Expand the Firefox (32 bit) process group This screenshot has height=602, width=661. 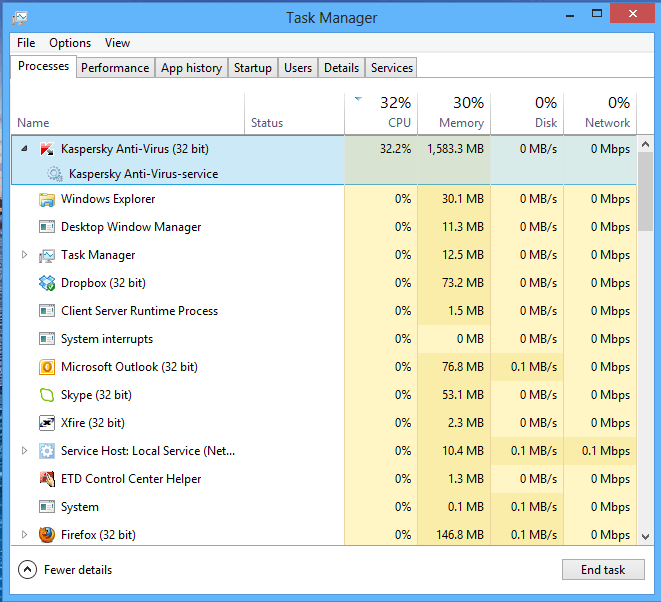pyautogui.click(x=24, y=535)
